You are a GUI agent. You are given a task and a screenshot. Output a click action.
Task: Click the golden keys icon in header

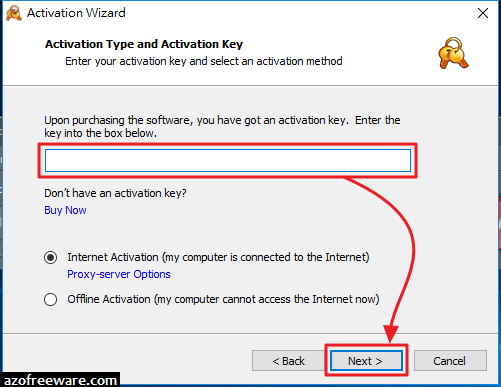[454, 53]
